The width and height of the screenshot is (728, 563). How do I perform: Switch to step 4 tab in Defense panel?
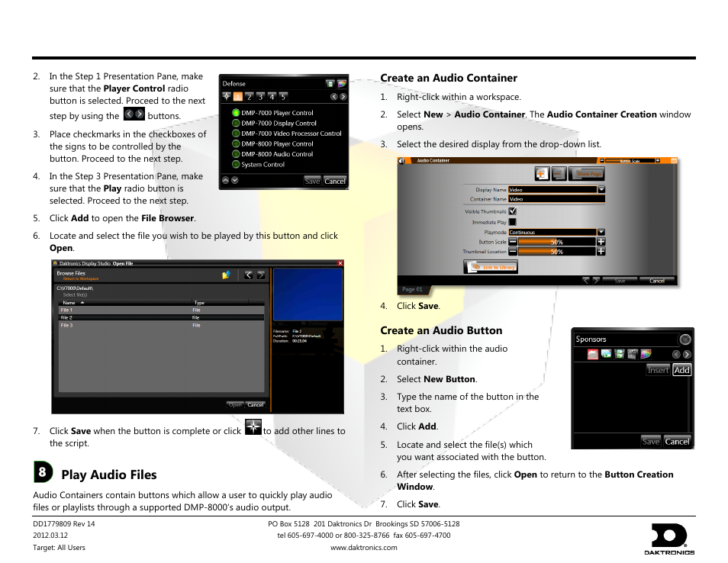click(x=272, y=97)
